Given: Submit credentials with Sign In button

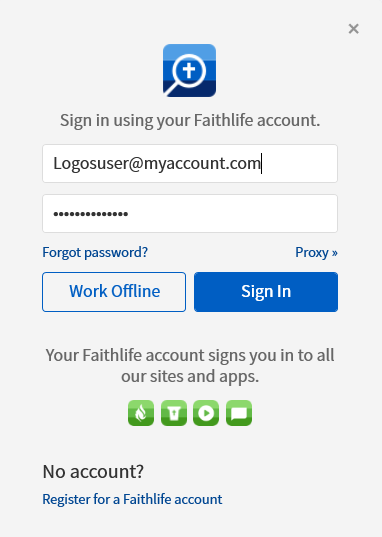Looking at the screenshot, I should point(266,292).
